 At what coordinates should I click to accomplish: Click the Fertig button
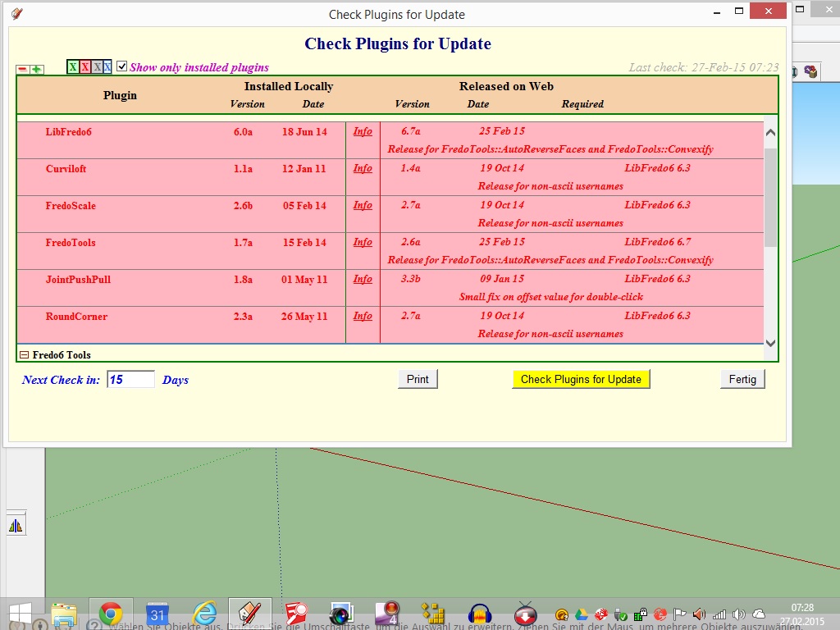click(742, 379)
